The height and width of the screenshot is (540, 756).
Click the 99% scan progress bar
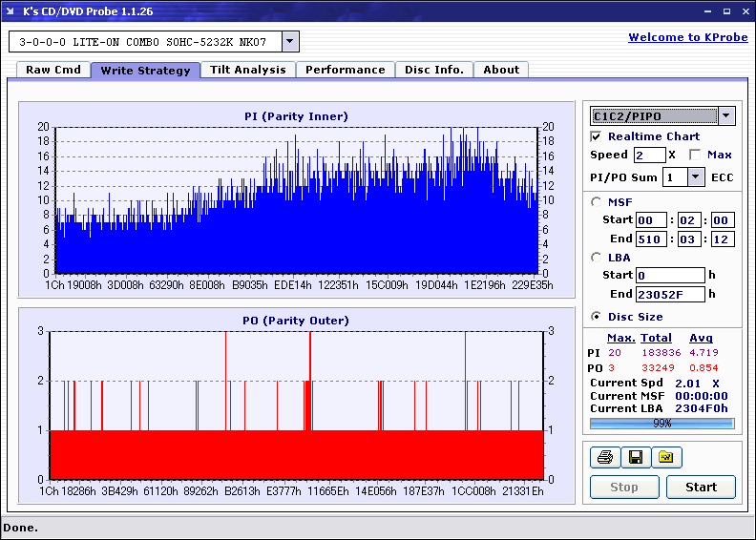[x=661, y=423]
